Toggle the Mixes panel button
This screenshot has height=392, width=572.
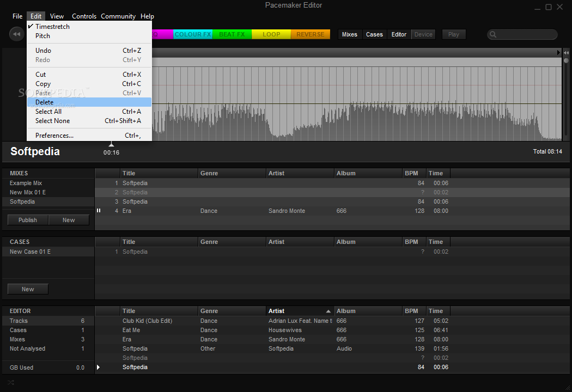pyautogui.click(x=350, y=34)
